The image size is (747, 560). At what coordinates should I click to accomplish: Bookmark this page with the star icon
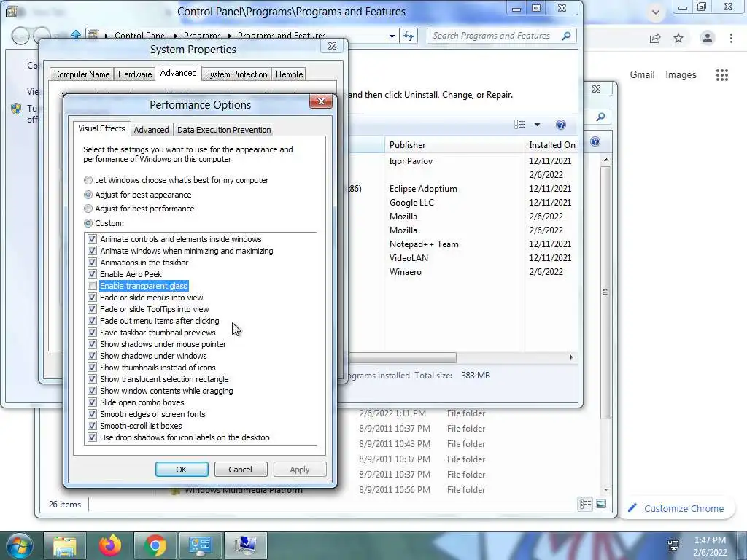pos(678,38)
